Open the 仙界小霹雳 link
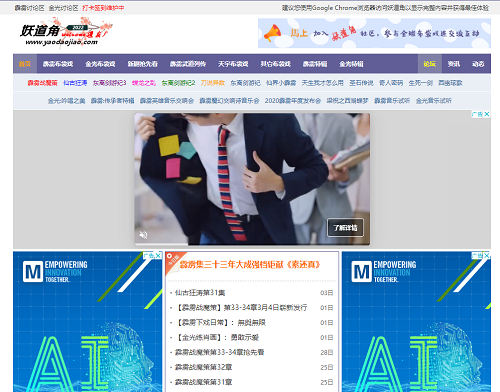The width and height of the screenshot is (500, 392). (x=281, y=83)
